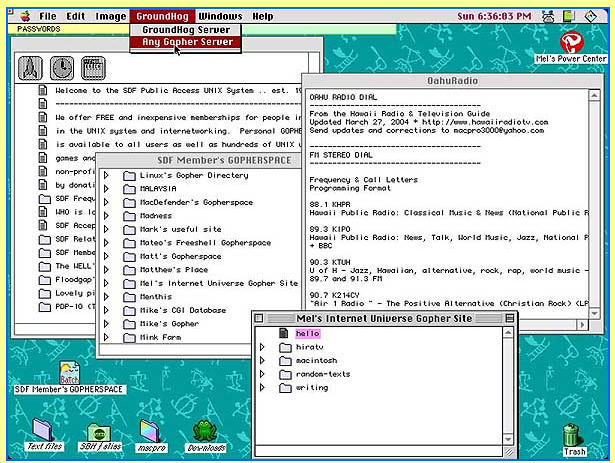Click OahuRadio scrollbar down arrow
Image resolution: width=615 pixels, height=463 pixels.
595,314
